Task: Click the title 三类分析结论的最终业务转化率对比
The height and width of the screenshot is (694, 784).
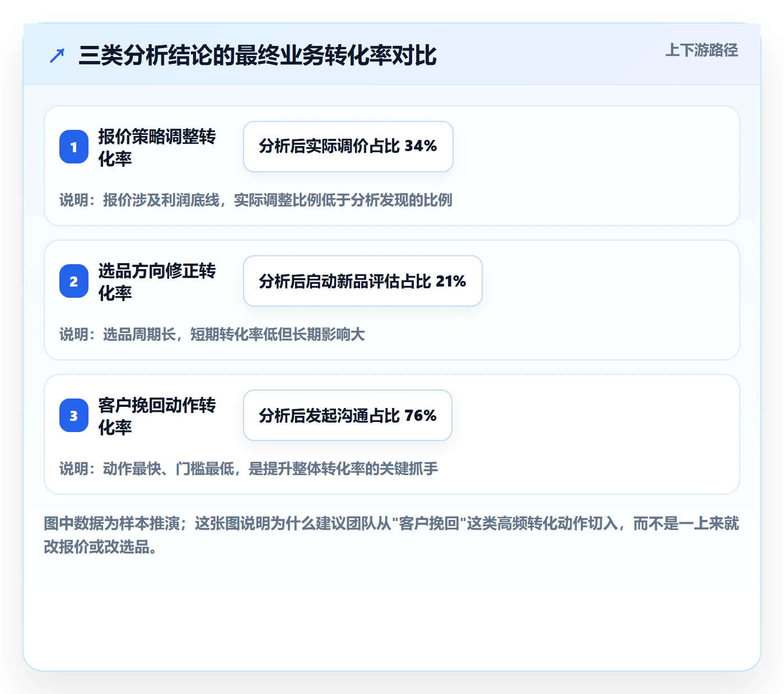Action: [x=258, y=55]
